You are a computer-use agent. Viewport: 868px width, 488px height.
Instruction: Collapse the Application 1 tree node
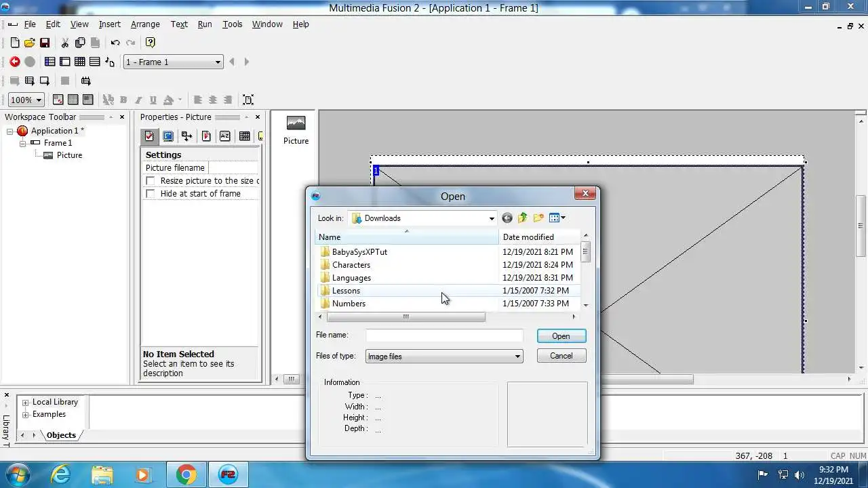pyautogui.click(x=11, y=131)
